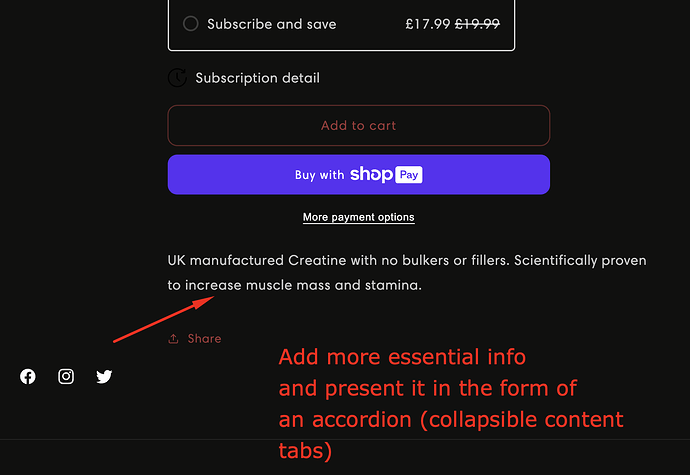Click the 'to increase muscle mass' description line

coord(295,285)
